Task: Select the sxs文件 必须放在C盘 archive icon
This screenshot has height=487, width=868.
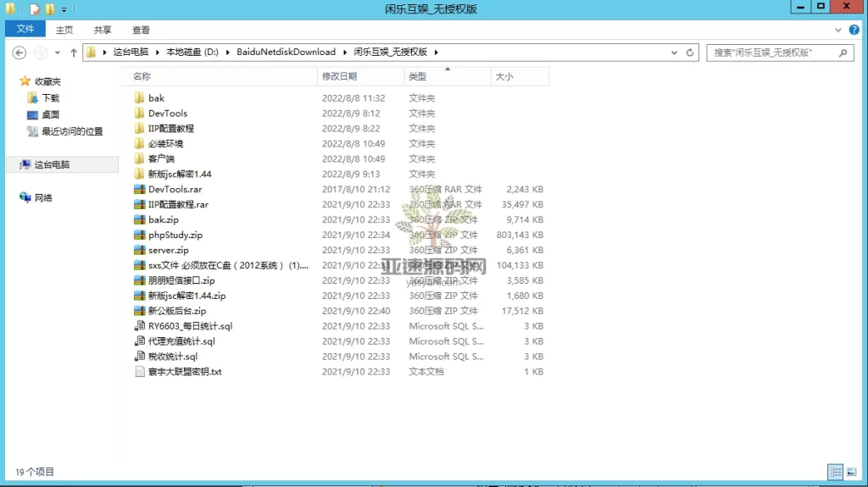Action: [140, 265]
